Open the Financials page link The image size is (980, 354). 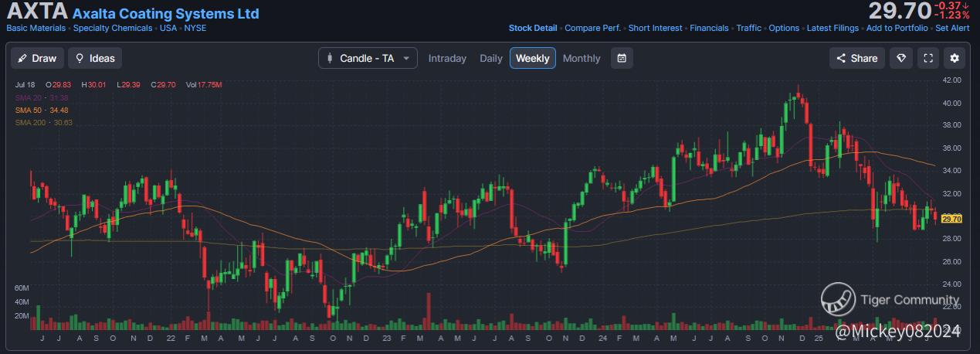tap(709, 28)
